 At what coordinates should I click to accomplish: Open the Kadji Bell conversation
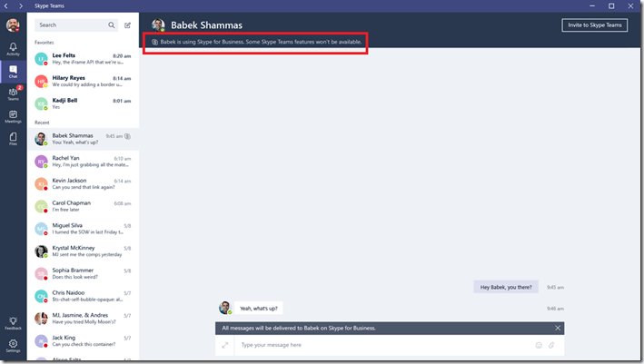coord(83,103)
